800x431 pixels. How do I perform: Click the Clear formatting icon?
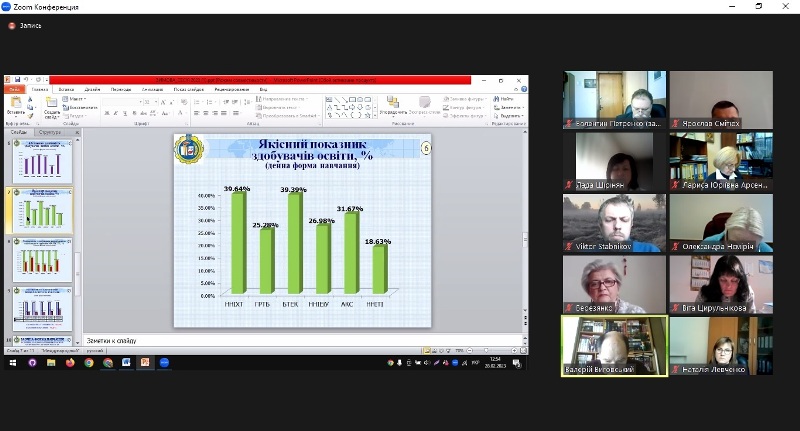184,102
